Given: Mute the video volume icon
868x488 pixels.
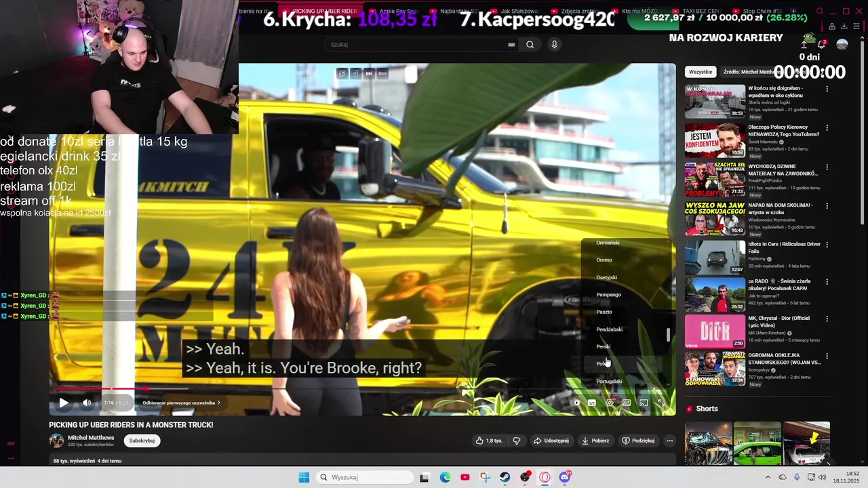Looking at the screenshot, I should 87,403.
